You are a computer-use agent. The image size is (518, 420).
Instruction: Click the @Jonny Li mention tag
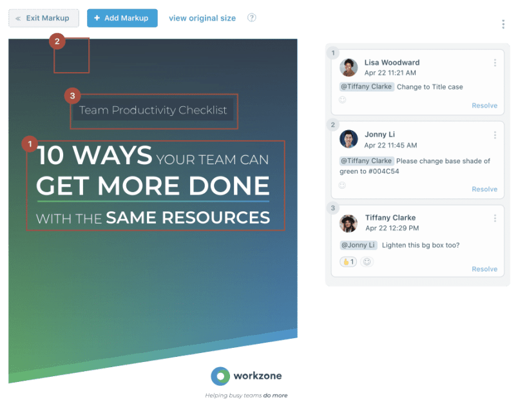coord(358,245)
